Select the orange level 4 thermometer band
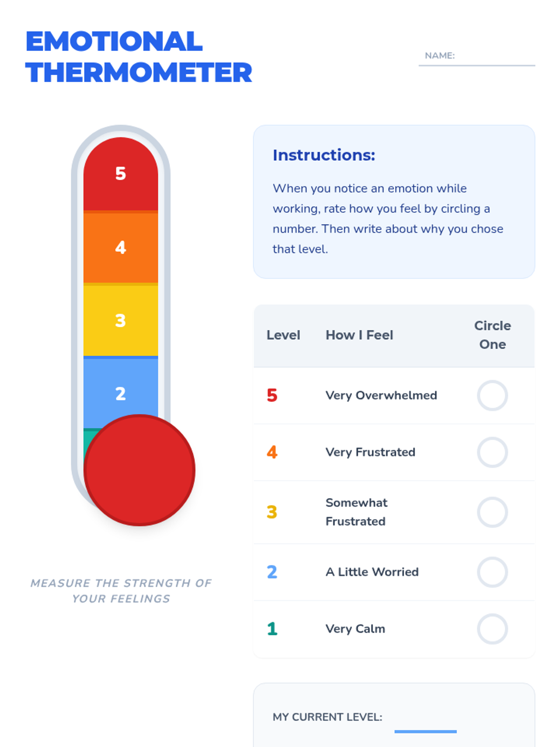Screen dimensions: 560x747 [121, 247]
